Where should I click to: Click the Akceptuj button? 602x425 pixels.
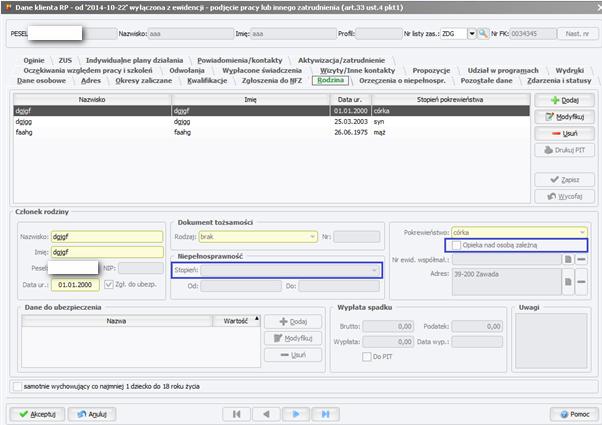click(38, 414)
